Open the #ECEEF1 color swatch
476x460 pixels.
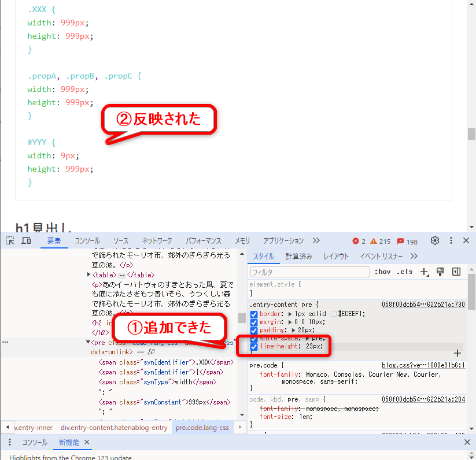[x=333, y=314]
